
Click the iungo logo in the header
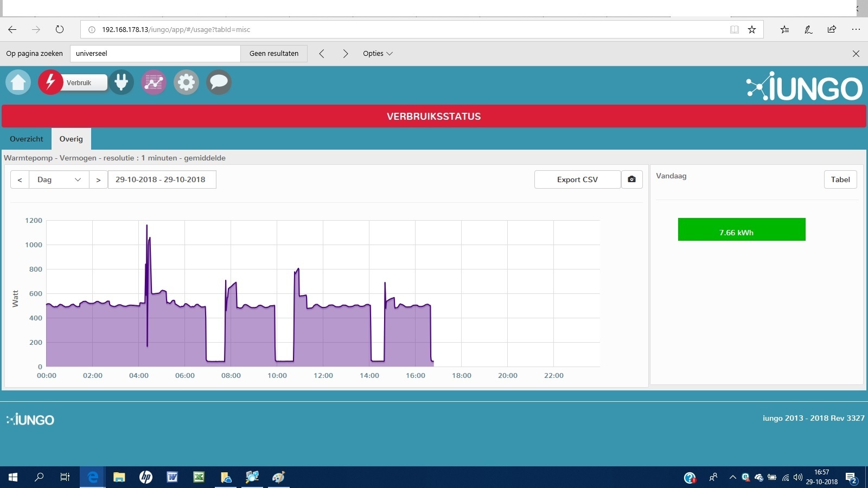[805, 87]
